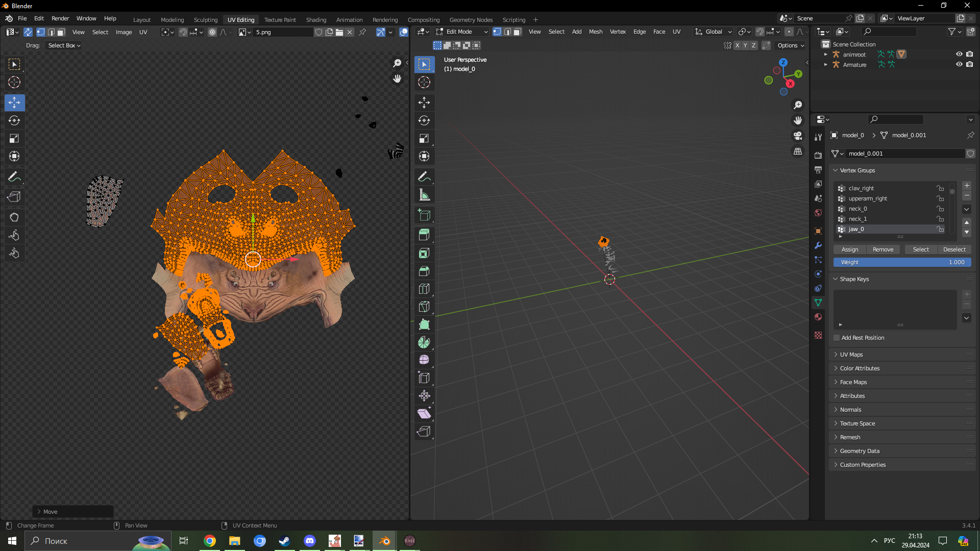Choose the Measure tool in viewport toolbar
Image resolution: width=980 pixels, height=551 pixels.
tap(424, 195)
